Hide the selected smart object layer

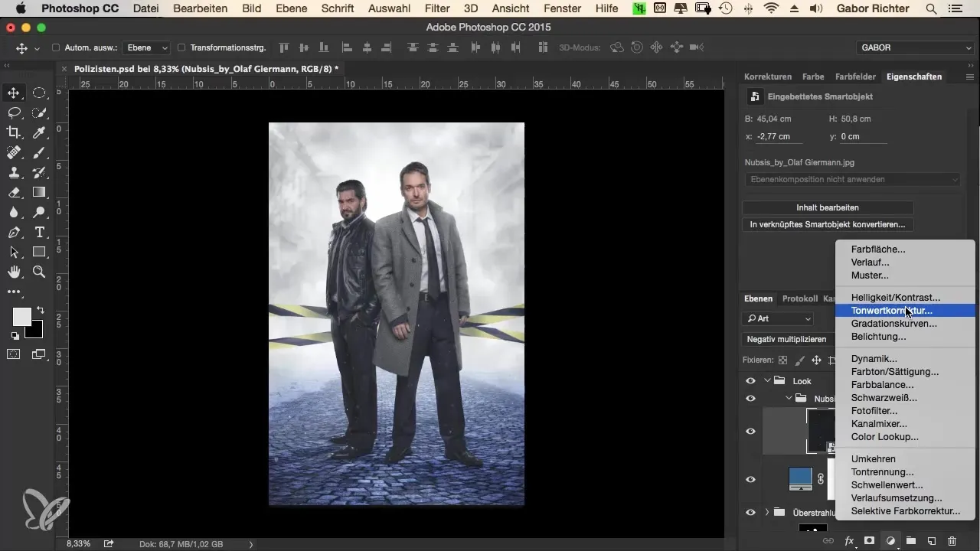pyautogui.click(x=750, y=431)
